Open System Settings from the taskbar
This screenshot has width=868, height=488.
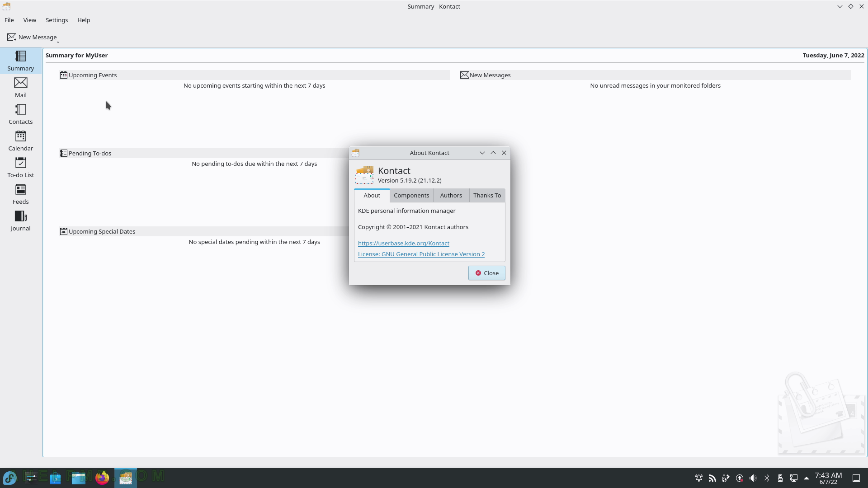click(31, 478)
